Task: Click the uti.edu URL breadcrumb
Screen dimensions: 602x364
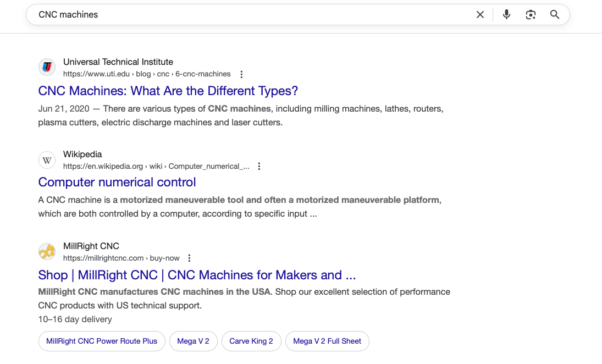Action: coord(147,74)
